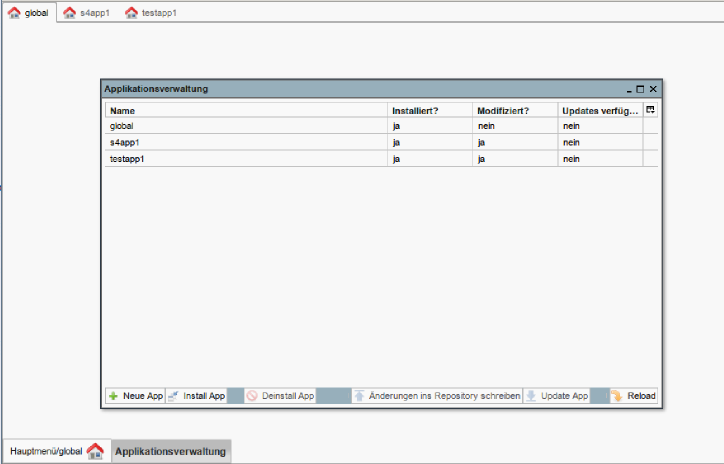
Task: Open the testapp1 tab
Action: click(151, 12)
